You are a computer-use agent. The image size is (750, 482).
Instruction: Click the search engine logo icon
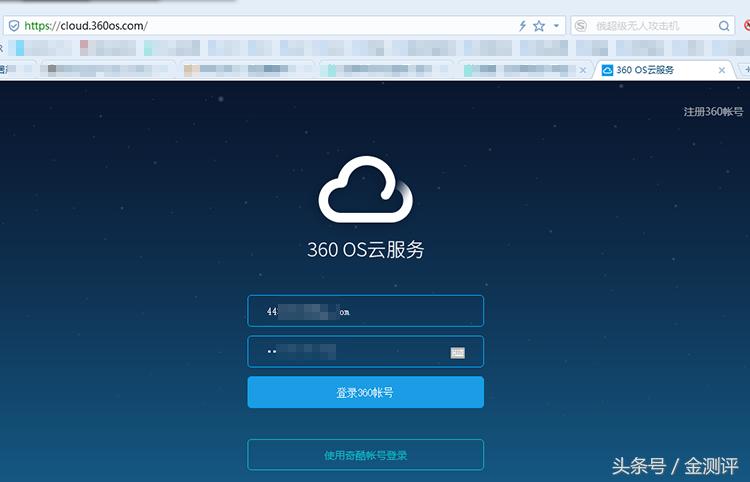(x=581, y=26)
